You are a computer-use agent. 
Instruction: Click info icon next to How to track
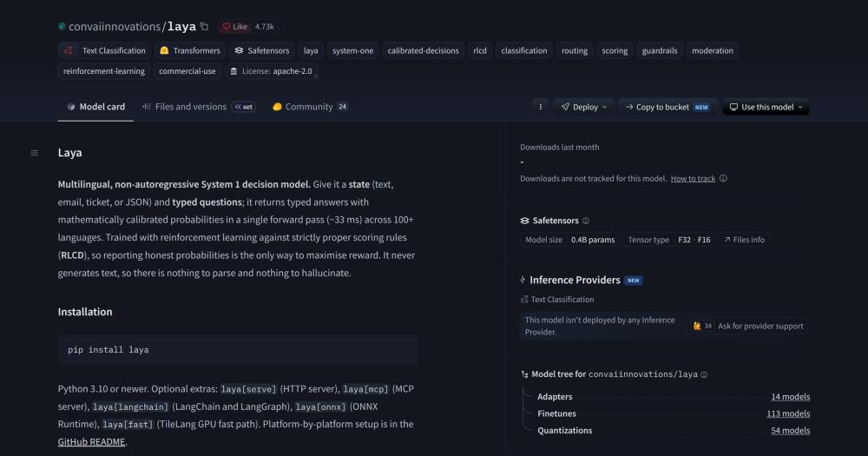click(723, 178)
